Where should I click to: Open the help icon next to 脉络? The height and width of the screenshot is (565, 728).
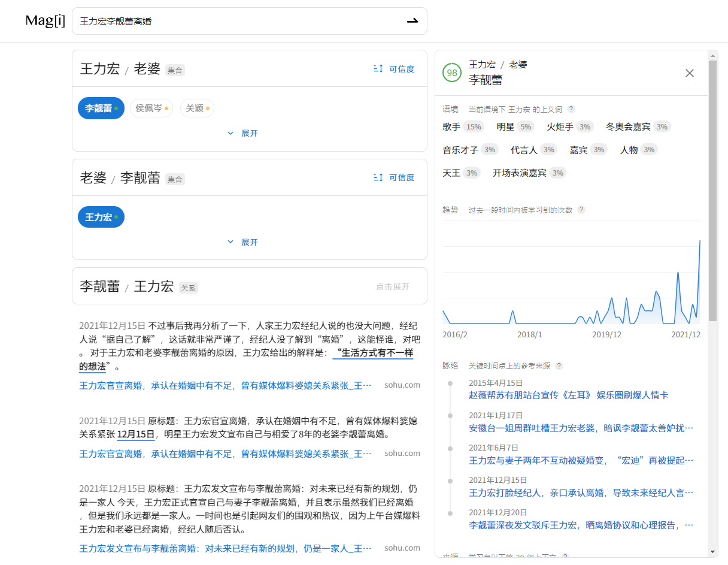[x=559, y=364]
